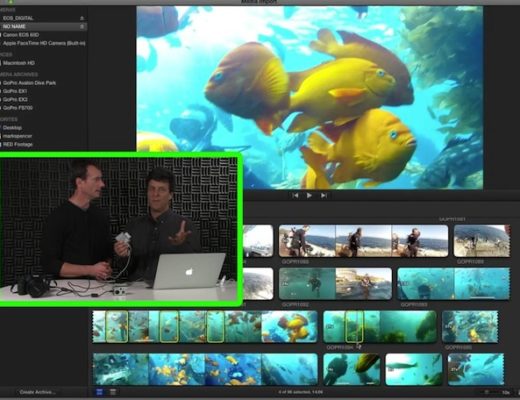Click the third yellow range selection in the filmstrip
The image size is (520, 400).
215,327
